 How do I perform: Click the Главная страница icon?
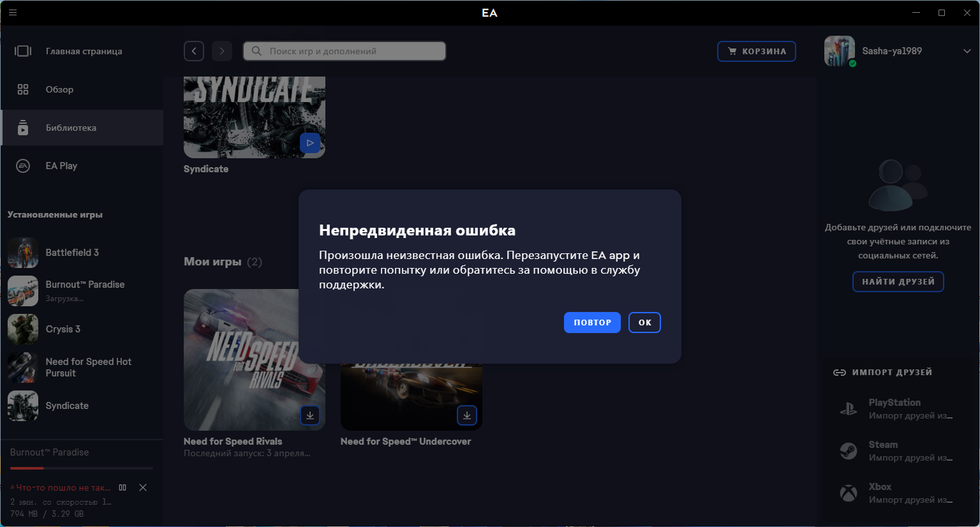(23, 51)
